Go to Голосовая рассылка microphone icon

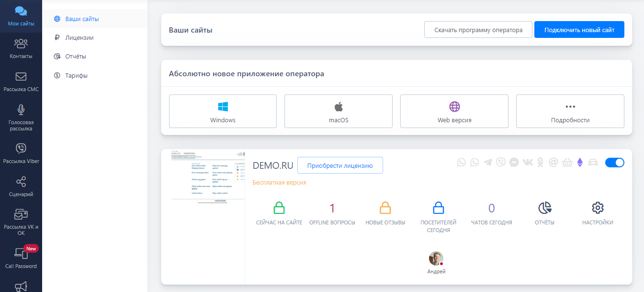pos(21,110)
